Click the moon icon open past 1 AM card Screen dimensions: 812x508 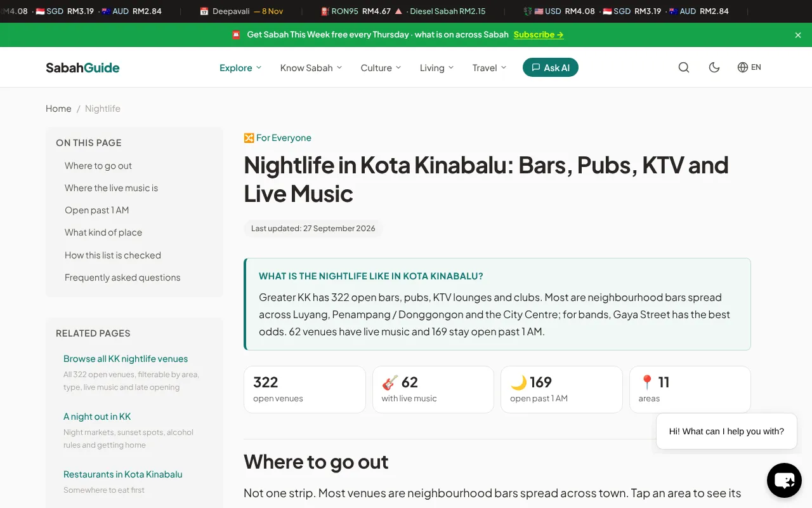click(x=561, y=389)
